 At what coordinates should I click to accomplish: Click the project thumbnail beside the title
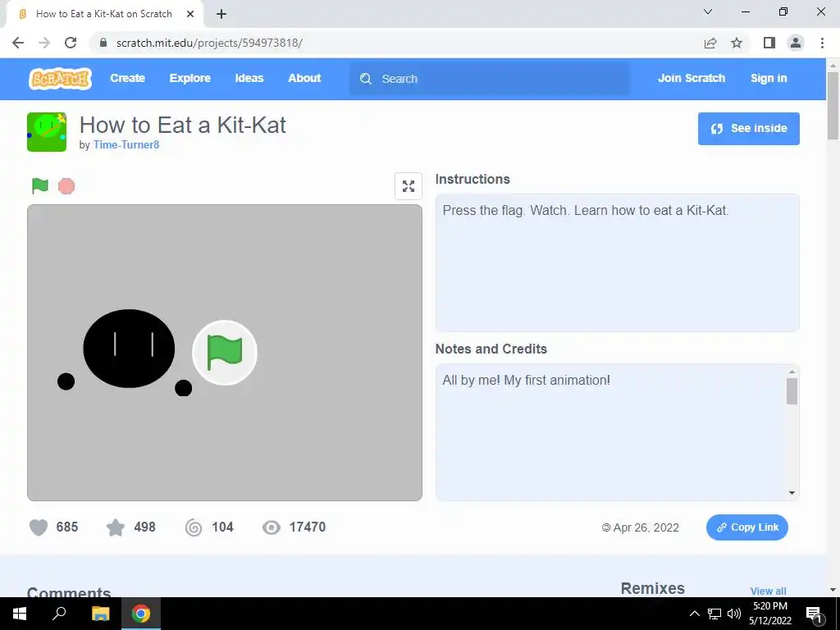47,132
